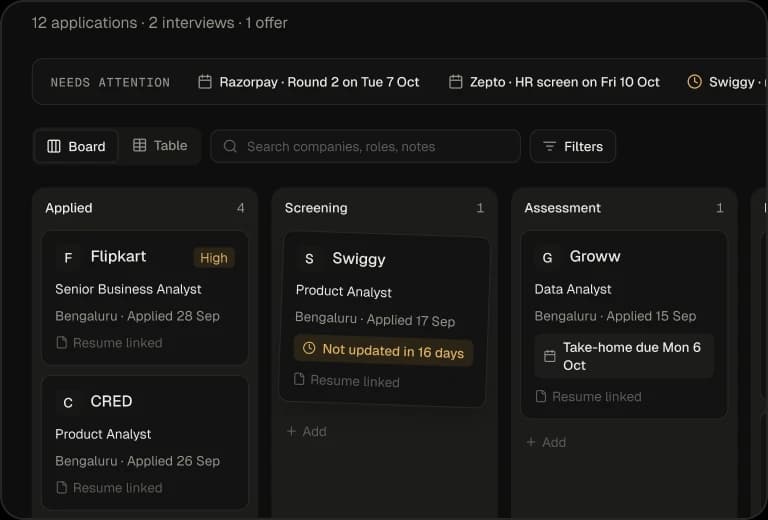Open the Groww application card
Image resolution: width=768 pixels, height=520 pixels.
tap(624, 325)
